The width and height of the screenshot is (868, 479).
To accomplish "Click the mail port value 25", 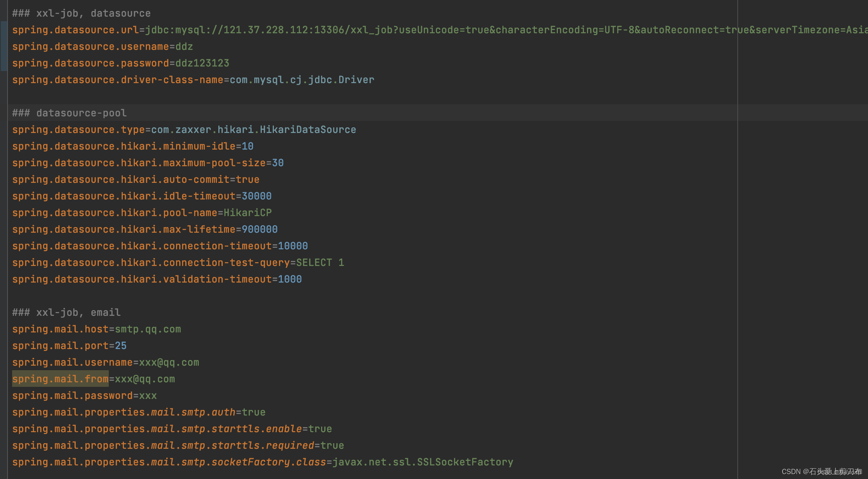I will point(120,346).
